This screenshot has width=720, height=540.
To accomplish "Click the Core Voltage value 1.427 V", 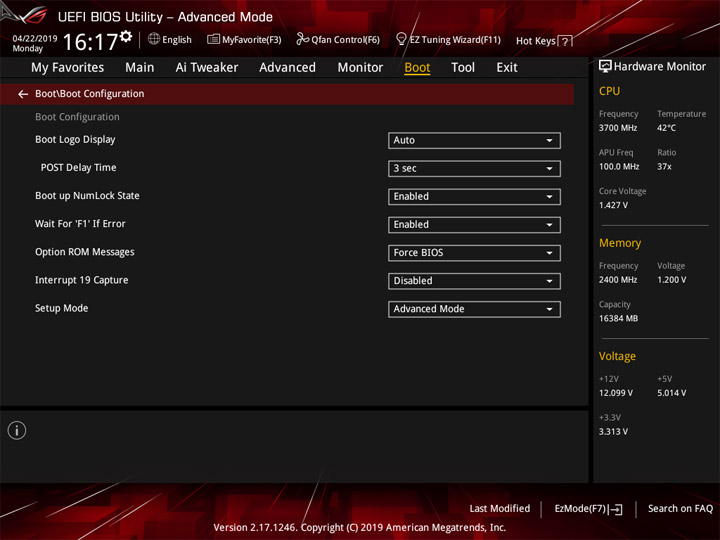I will tap(613, 205).
